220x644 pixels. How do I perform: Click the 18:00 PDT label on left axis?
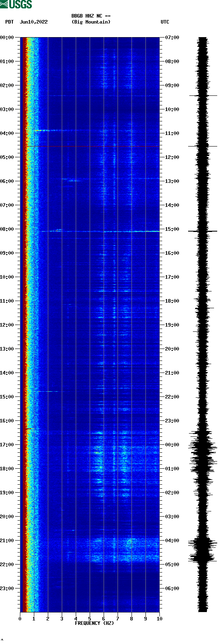point(7,469)
